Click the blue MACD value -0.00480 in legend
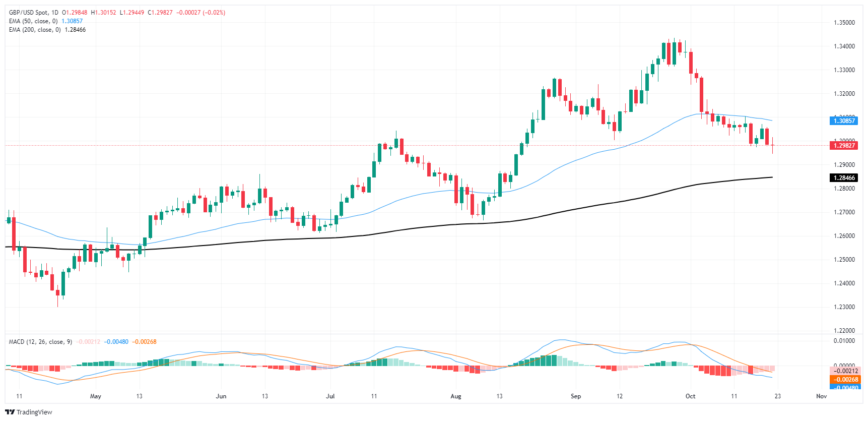Screen dimensions: 868x421 coord(116,342)
